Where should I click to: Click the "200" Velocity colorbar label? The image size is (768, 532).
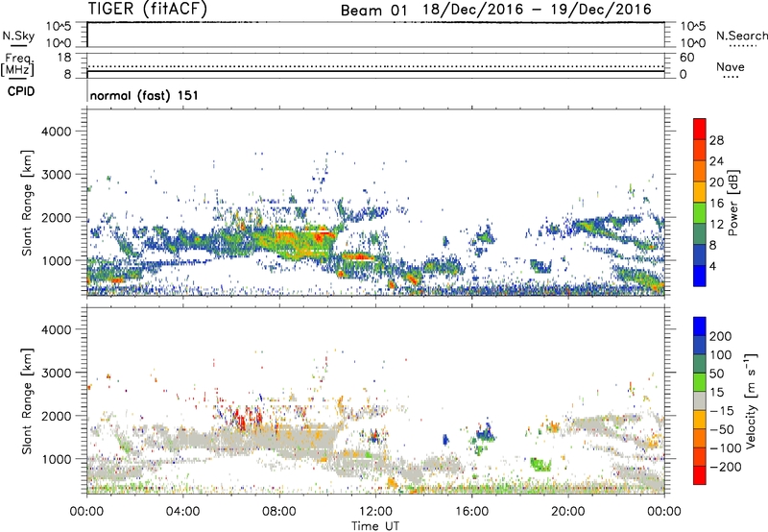coord(721,336)
